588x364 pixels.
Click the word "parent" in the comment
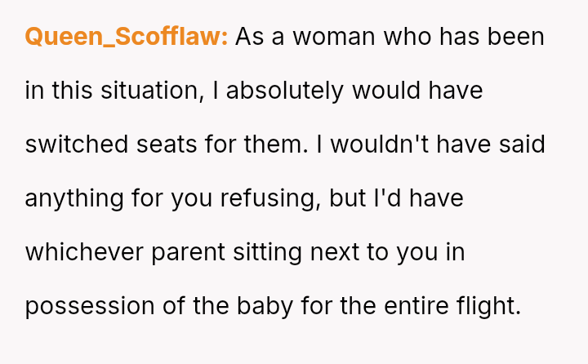[x=189, y=253]
